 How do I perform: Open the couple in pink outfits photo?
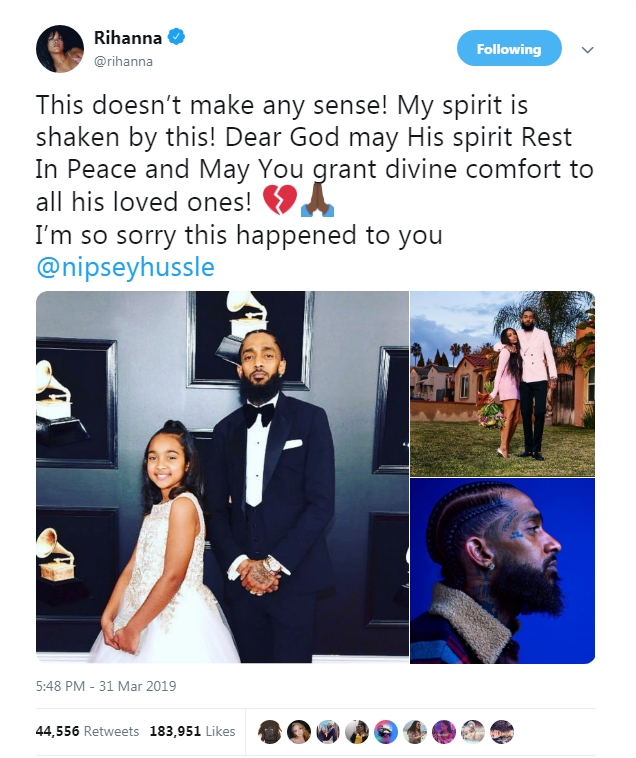coord(503,382)
